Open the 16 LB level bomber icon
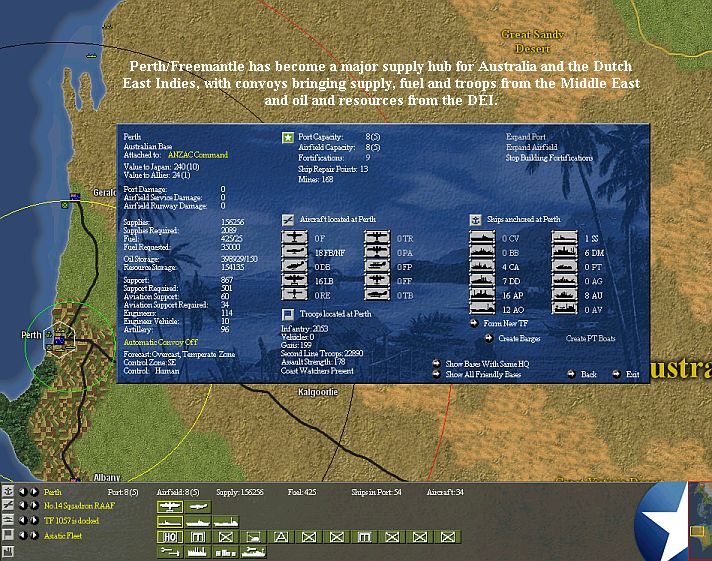Viewport: 712px width, 561px height. pos(294,280)
